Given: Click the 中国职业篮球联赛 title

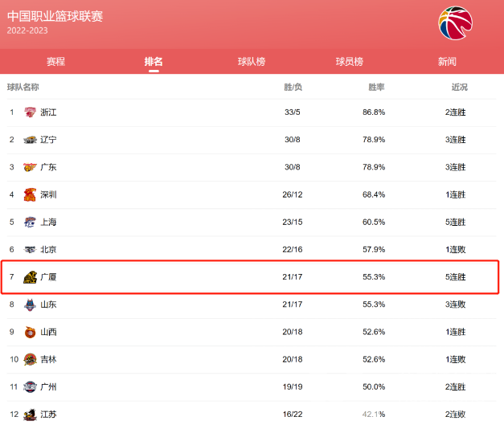Looking at the screenshot, I should click(x=55, y=16).
